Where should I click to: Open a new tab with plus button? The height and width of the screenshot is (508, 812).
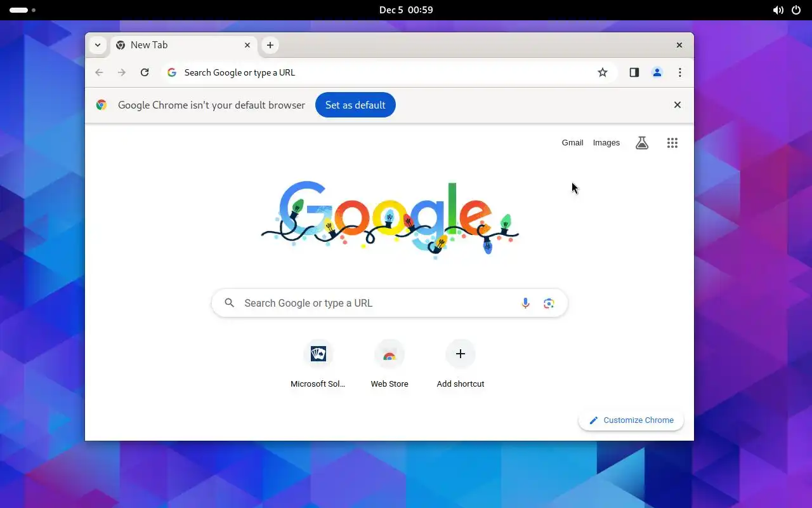270,45
